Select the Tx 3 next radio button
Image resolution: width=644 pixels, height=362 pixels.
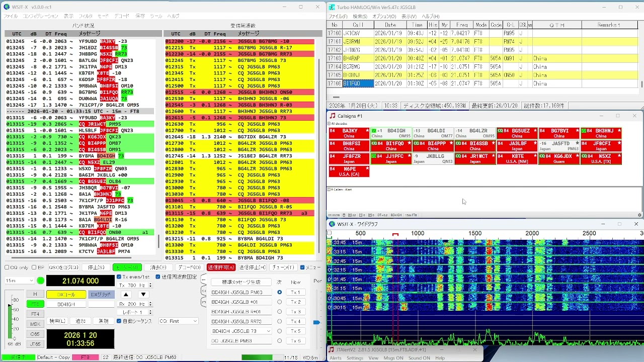point(279,312)
